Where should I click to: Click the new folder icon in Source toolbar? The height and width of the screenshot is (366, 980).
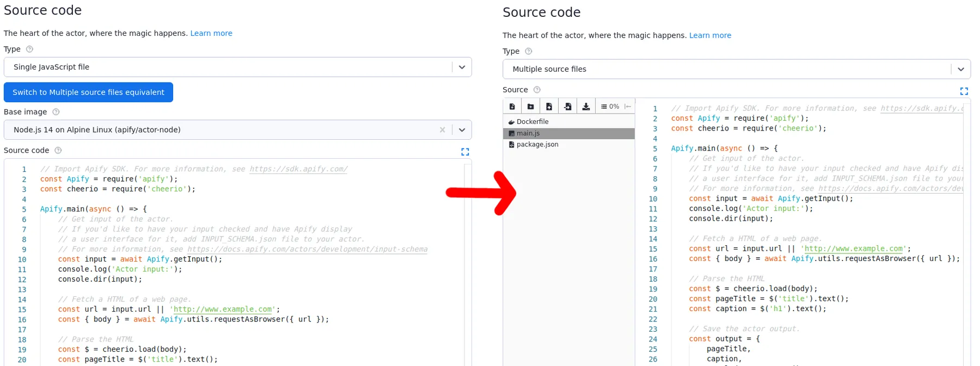(x=531, y=107)
